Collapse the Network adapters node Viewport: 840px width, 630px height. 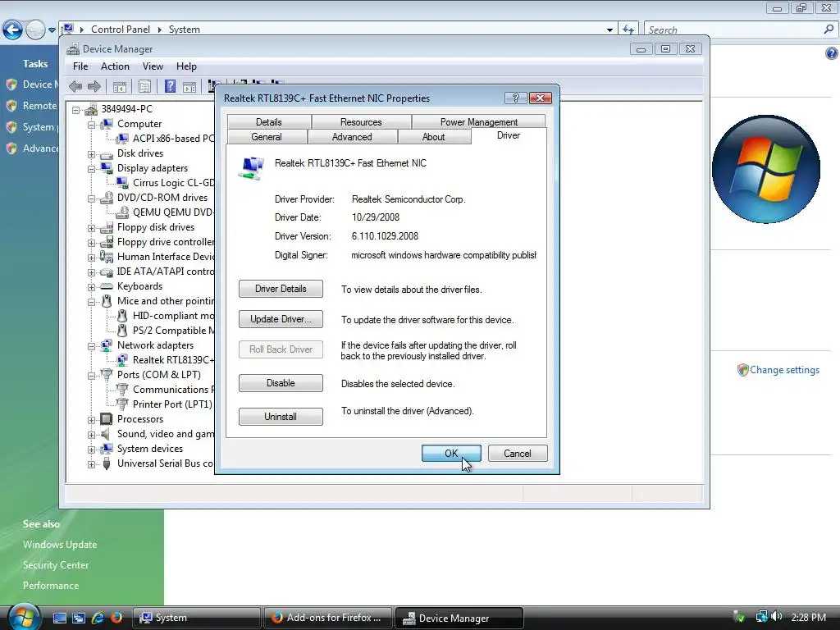[92, 346]
